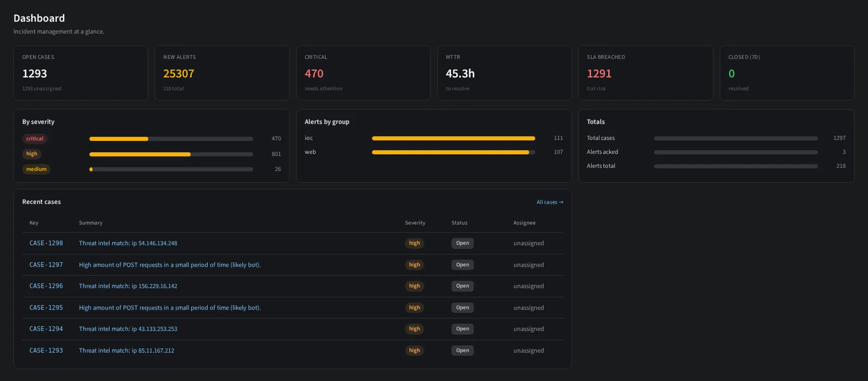This screenshot has height=381, width=868.
Task: Click the Alerts acked bar
Action: tap(736, 152)
